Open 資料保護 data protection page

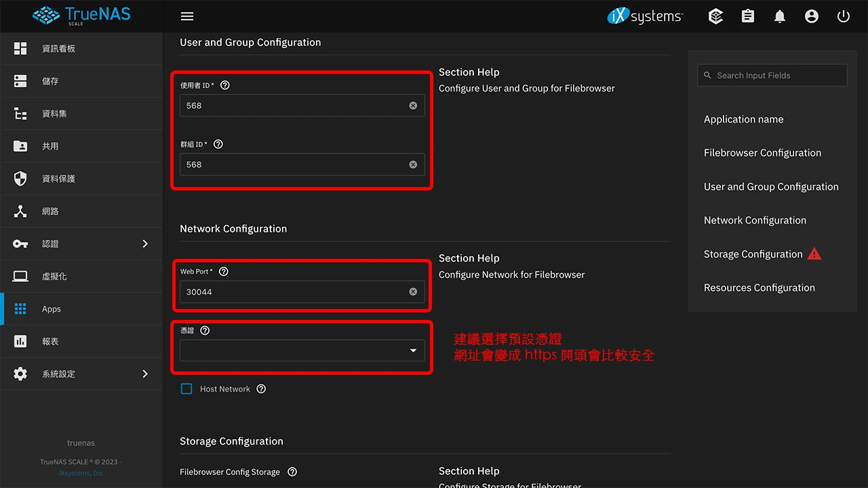click(x=58, y=178)
